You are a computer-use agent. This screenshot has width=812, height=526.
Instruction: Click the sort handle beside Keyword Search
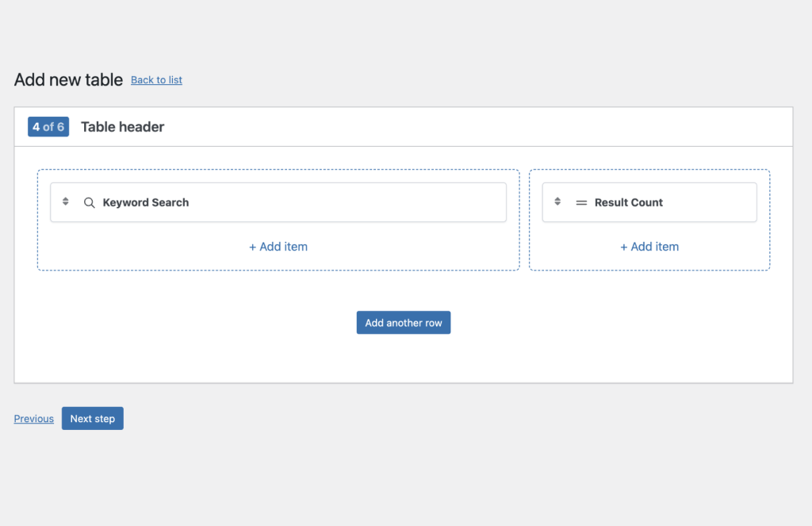coord(66,202)
